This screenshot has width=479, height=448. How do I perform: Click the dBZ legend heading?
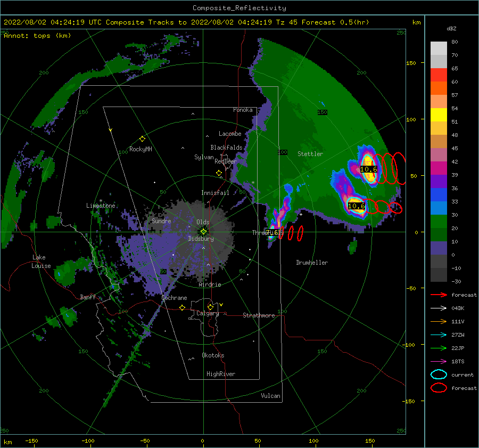tap(451, 29)
